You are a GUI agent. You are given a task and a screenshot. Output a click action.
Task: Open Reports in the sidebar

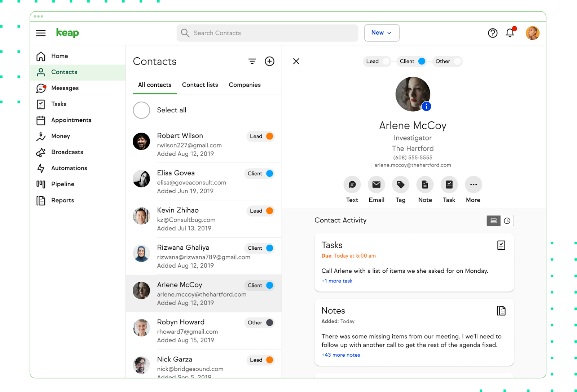coord(78,200)
